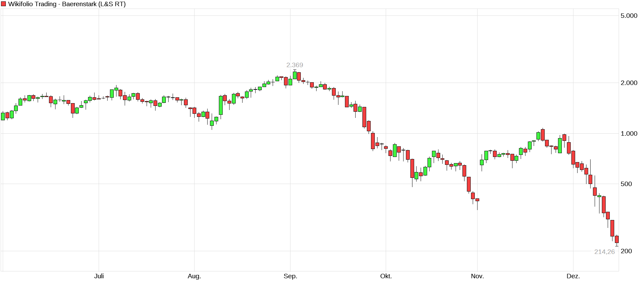Select the 5.000 price axis label
This screenshot has height=293, width=644.
(x=629, y=15)
